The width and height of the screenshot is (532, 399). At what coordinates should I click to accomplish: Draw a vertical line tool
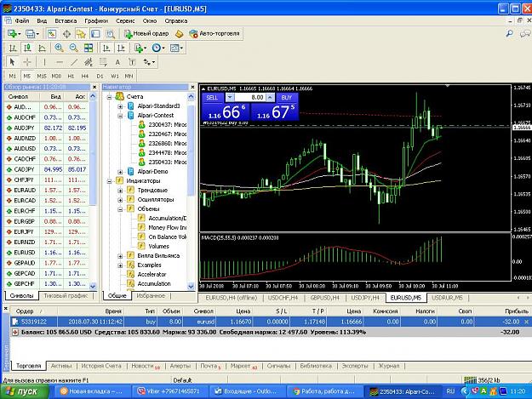tap(44, 62)
